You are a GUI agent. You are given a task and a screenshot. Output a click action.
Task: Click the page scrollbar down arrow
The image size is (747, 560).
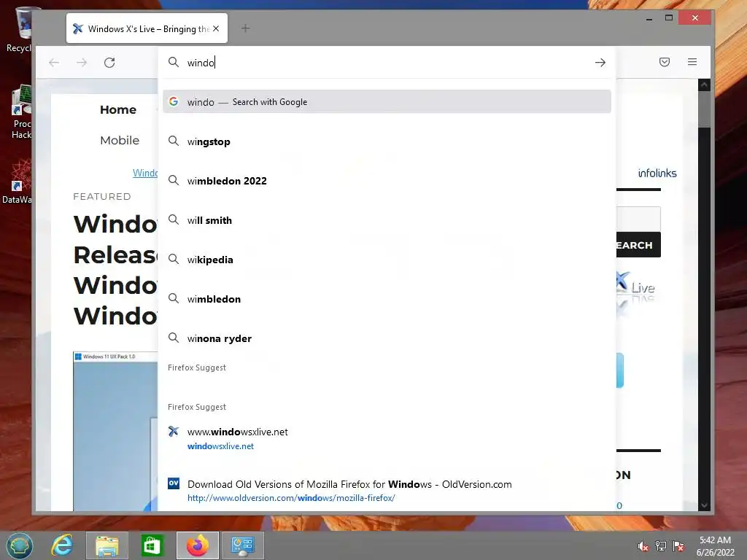point(704,505)
